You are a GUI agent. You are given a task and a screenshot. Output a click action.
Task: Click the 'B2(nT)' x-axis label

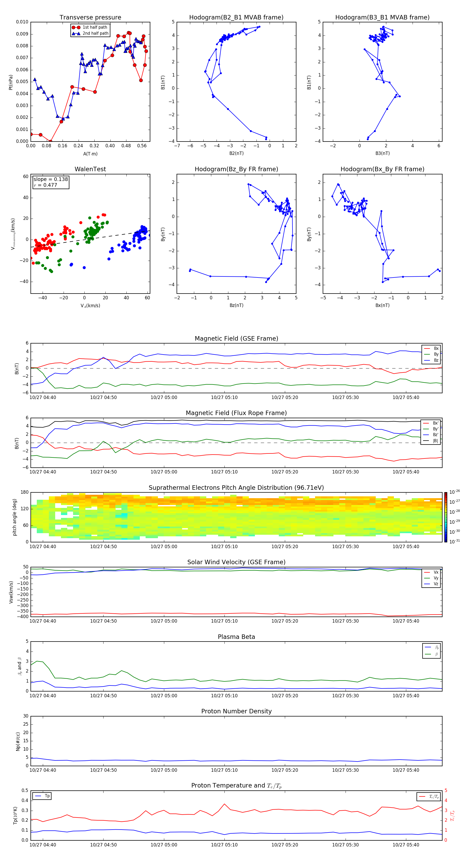coord(236,153)
